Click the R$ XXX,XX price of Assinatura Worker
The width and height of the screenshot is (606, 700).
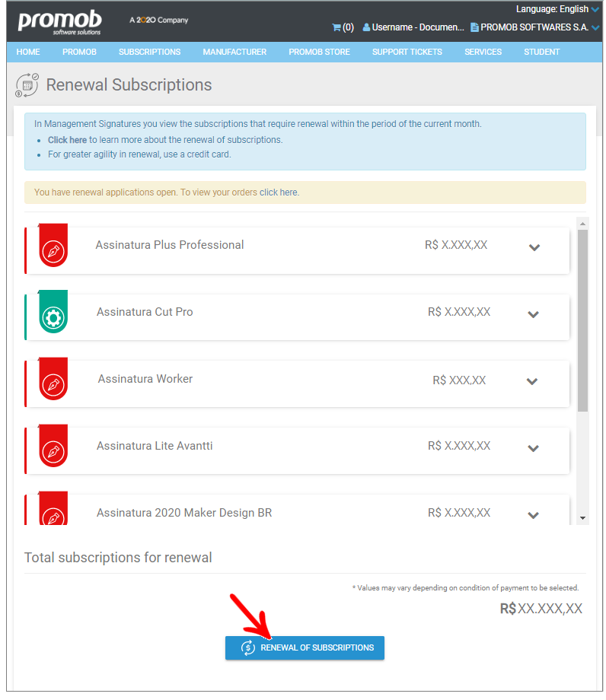[459, 380]
